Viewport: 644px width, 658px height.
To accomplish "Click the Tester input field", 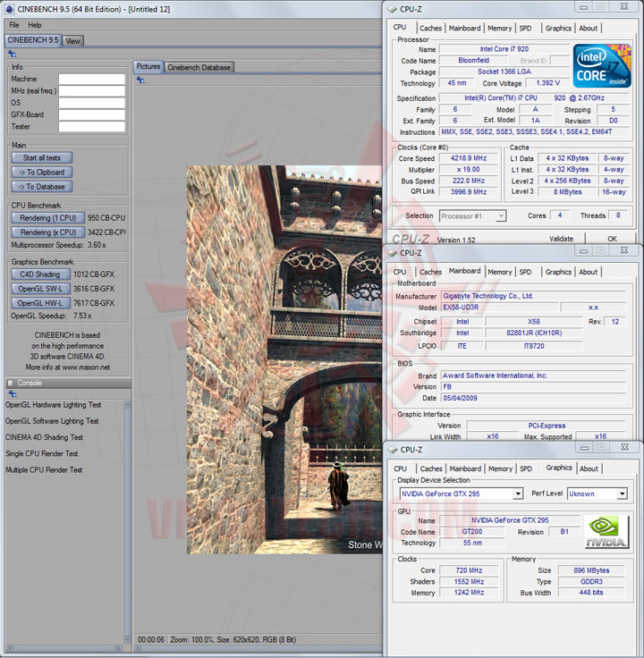I will pyautogui.click(x=92, y=126).
